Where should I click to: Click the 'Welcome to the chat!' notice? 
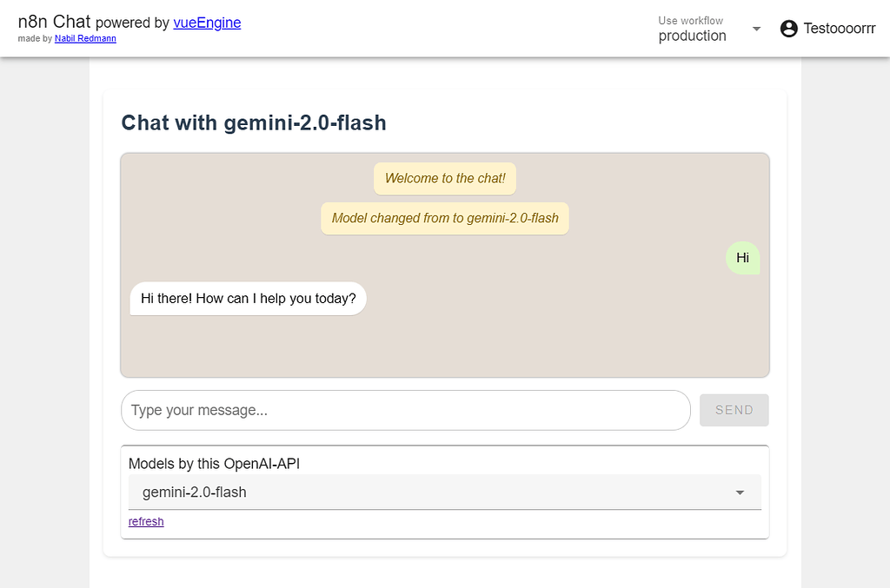[x=444, y=178]
